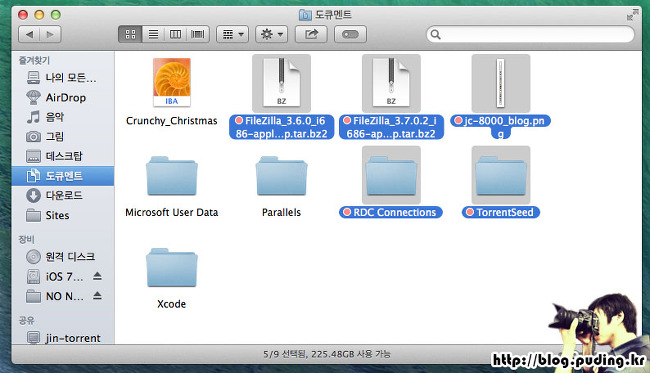Go forward with the right arrow button
Image resolution: width=650 pixels, height=373 pixels.
coord(51,34)
